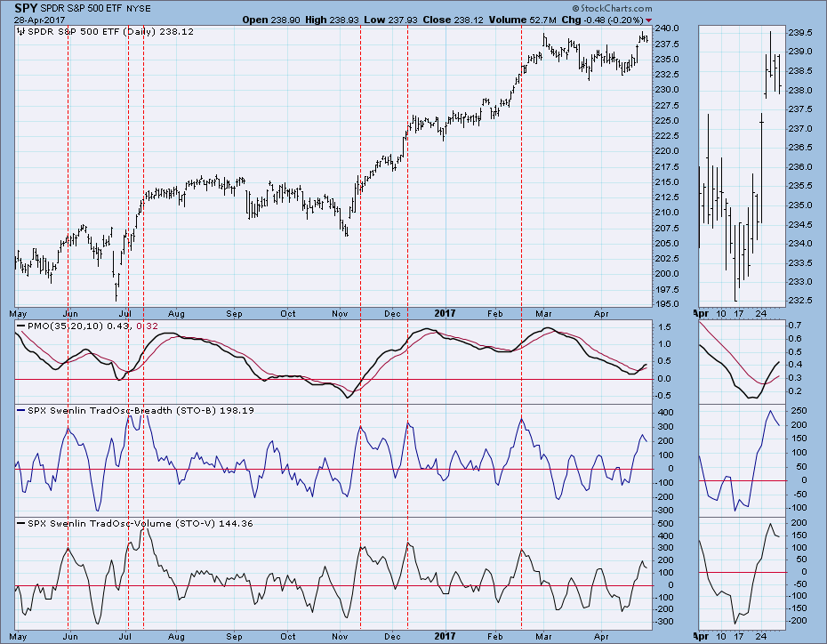Image resolution: width=827 pixels, height=644 pixels.
Task: Click the blue STO-B legend line marker
Action: [x=21, y=410]
